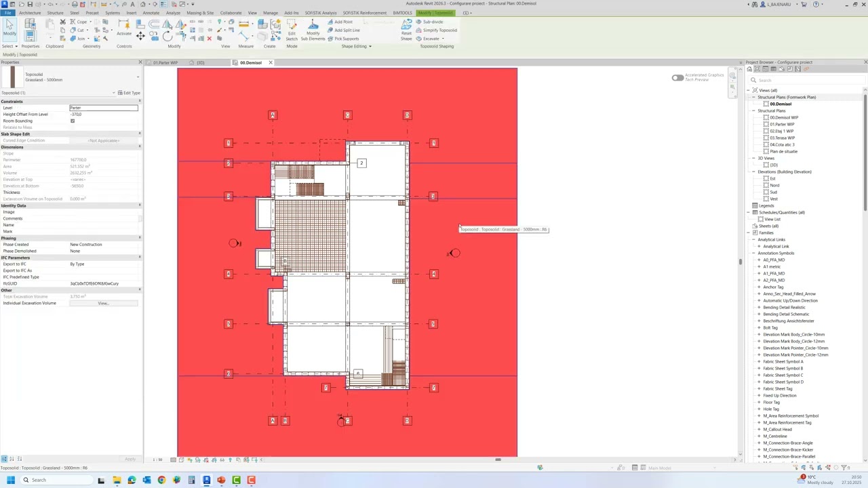Open Revit from Windows taskbar
The height and width of the screenshot is (488, 868).
pos(206,480)
